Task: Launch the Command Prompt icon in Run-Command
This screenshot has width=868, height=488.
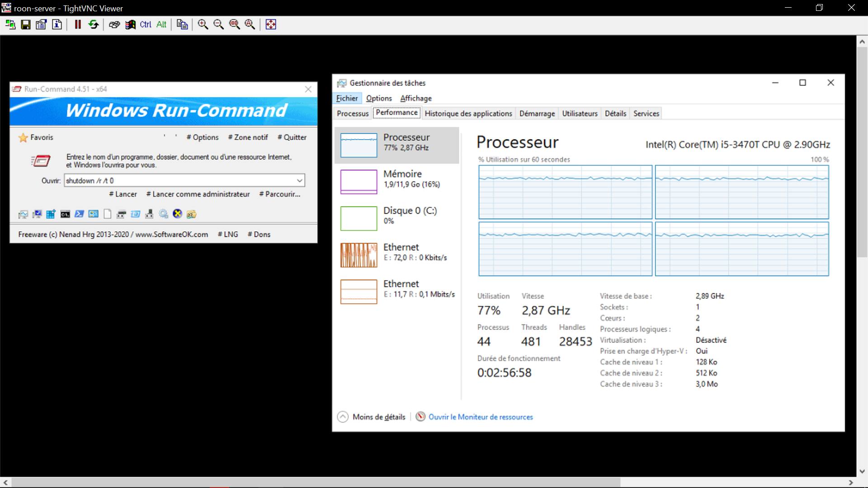Action: (65, 214)
